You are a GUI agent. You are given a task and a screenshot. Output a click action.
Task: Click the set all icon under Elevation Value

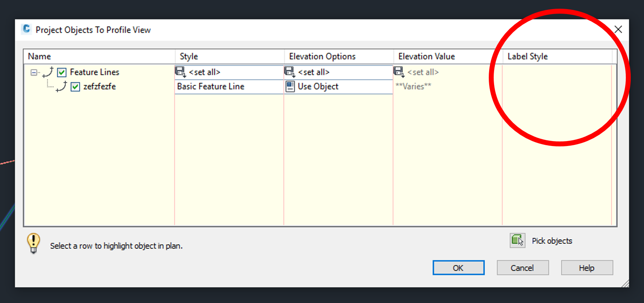tap(399, 72)
